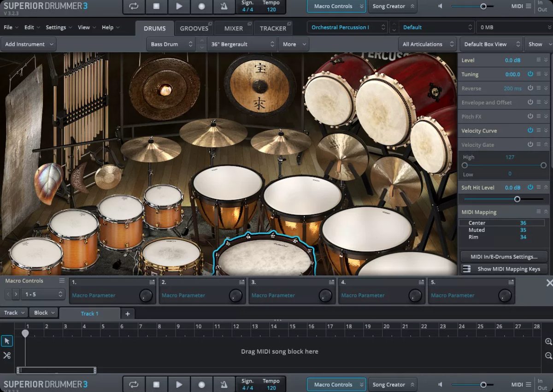Disable the Velocity Curve power toggle
The image size is (553, 392).
530,130
